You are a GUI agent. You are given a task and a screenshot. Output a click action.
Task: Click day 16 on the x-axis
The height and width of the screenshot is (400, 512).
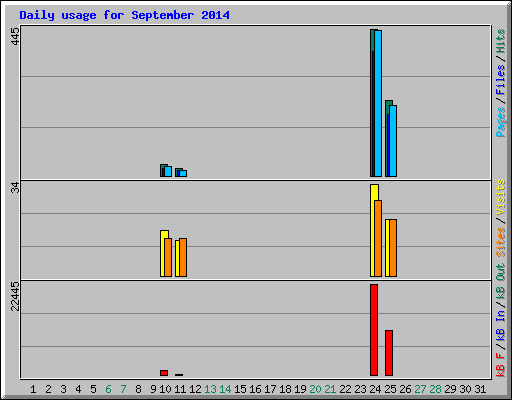point(255,389)
